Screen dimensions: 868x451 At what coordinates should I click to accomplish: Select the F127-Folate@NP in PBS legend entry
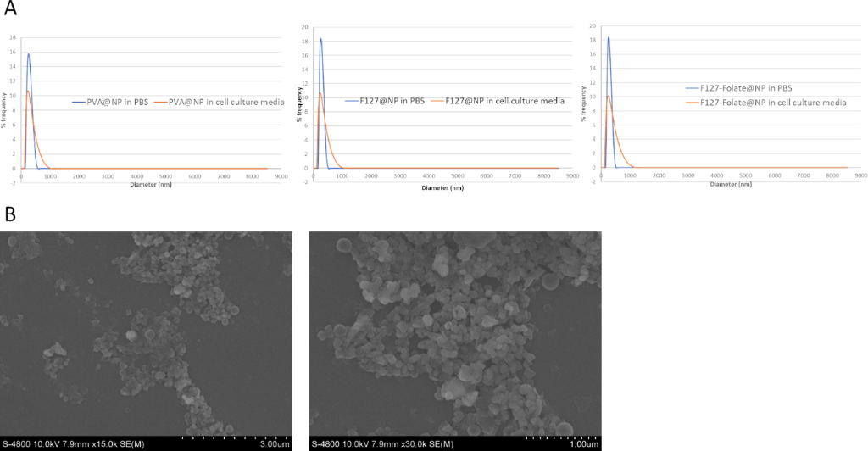tap(740, 87)
